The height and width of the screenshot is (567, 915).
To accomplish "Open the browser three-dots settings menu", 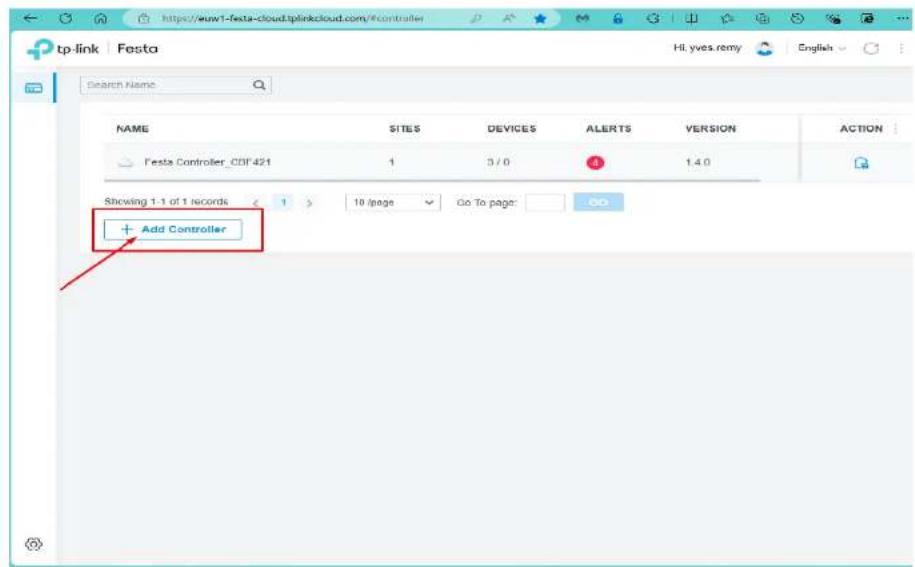I will pyautogui.click(x=902, y=19).
